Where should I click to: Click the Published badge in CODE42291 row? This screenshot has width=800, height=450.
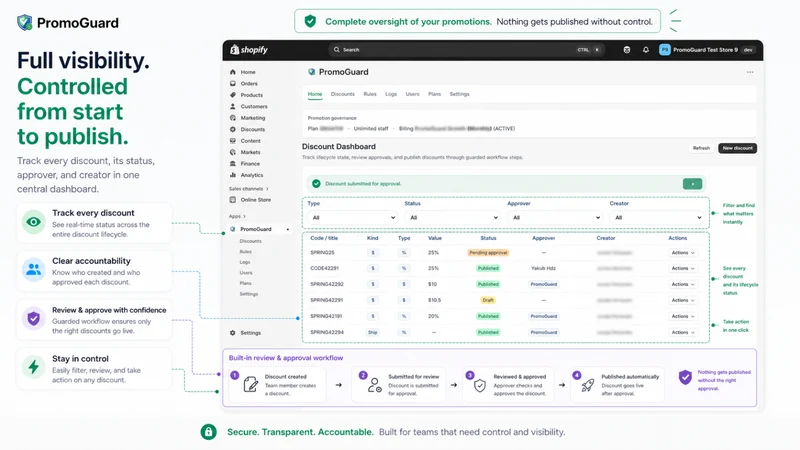488,268
